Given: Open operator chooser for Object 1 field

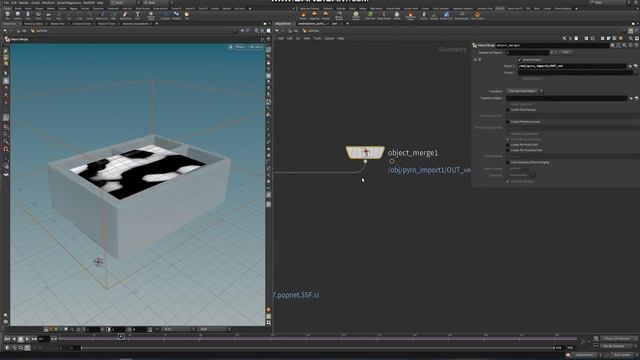Looking at the screenshot, I should pyautogui.click(x=636, y=66).
